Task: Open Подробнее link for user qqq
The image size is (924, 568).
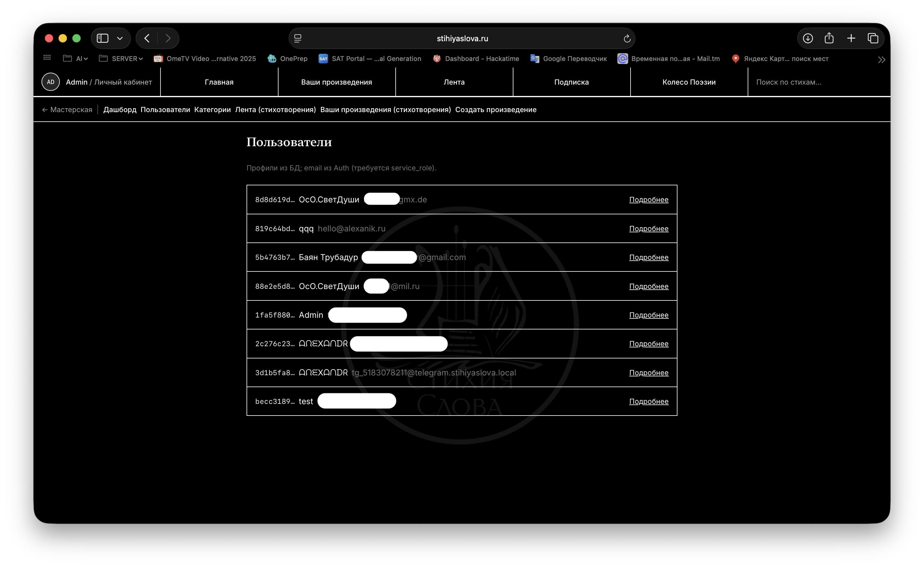Action: (x=648, y=229)
